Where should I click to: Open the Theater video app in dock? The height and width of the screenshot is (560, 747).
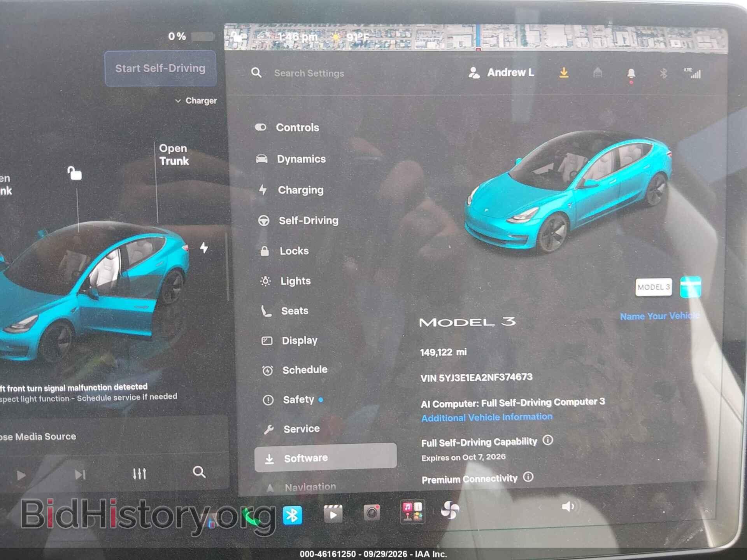pyautogui.click(x=333, y=514)
